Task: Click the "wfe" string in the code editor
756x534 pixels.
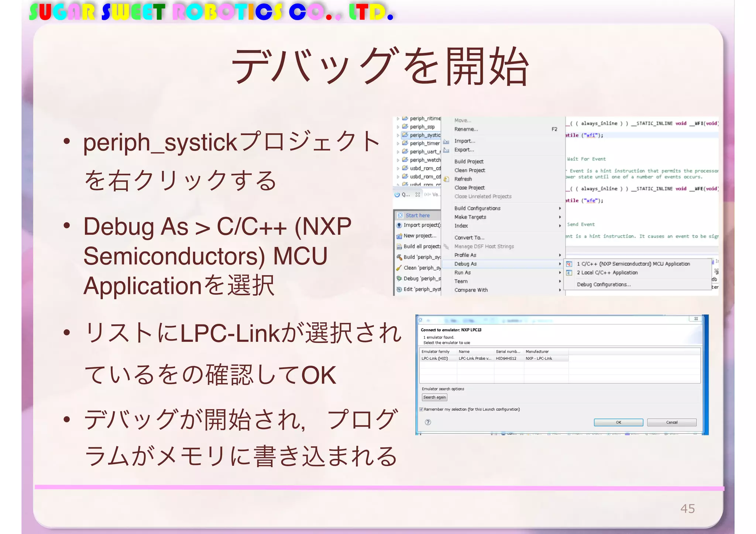Action: point(591,201)
